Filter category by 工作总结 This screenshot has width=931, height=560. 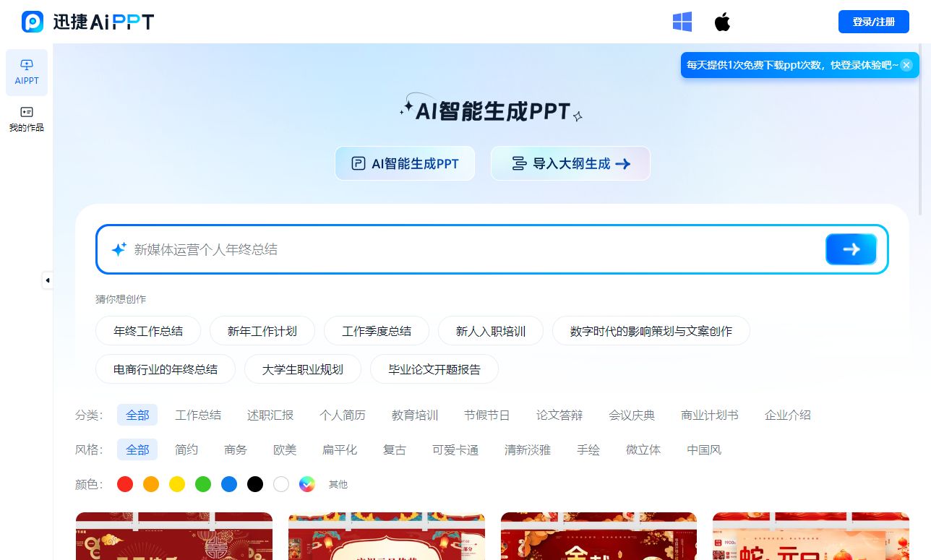click(x=198, y=415)
